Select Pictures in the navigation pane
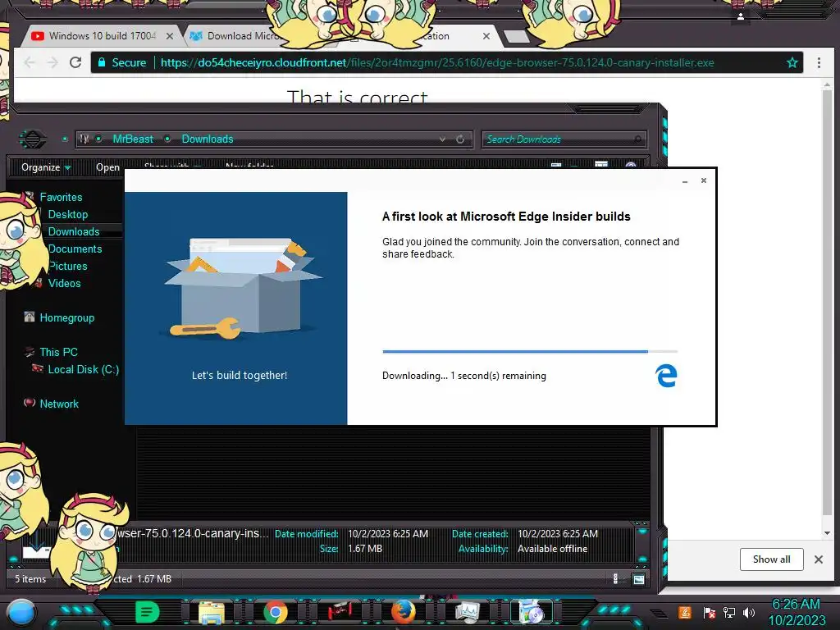The image size is (840, 630). (68, 266)
